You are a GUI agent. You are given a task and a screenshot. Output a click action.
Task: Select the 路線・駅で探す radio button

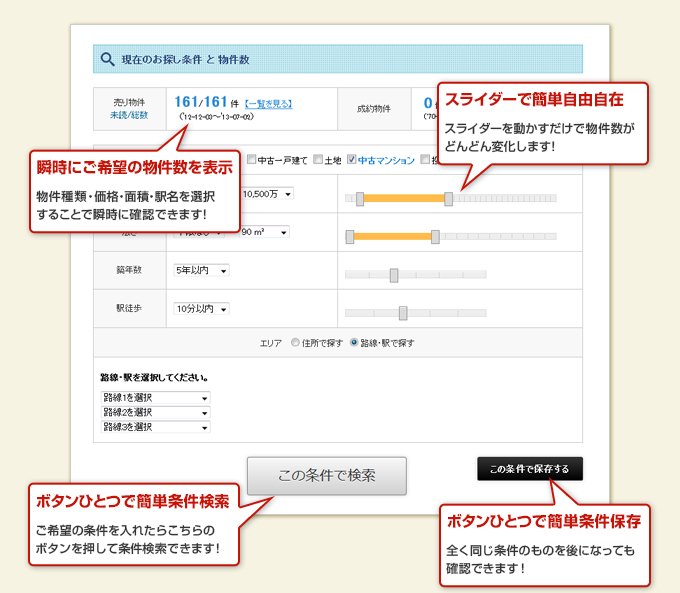(x=354, y=342)
